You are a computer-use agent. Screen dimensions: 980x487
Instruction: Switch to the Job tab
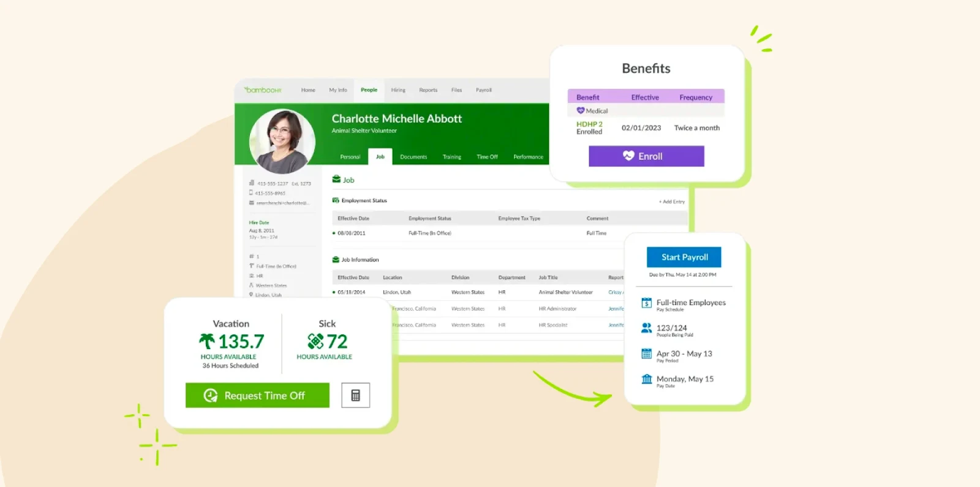pos(380,157)
